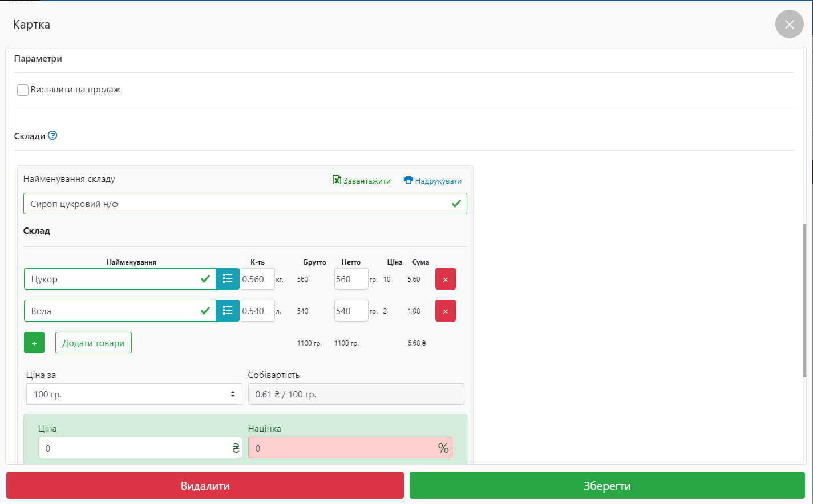Add a new ingredient row with plus button
This screenshot has height=504, width=813.
pos(34,343)
